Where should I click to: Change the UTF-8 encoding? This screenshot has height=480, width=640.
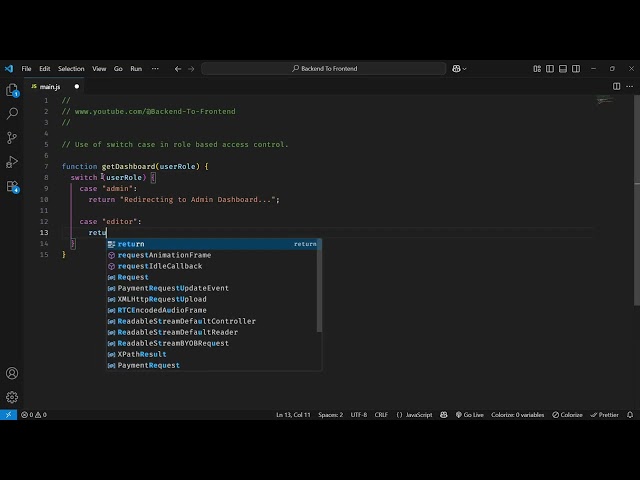coord(359,415)
